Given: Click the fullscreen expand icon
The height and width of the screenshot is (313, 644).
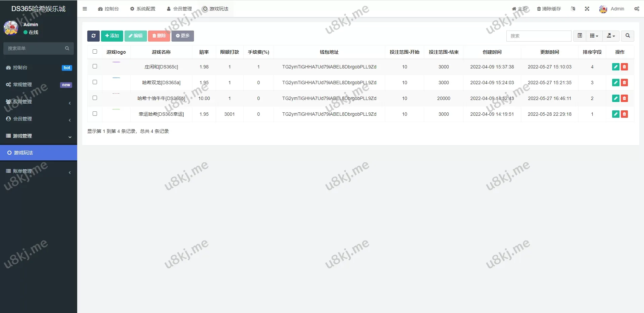Looking at the screenshot, I should pos(587,9).
